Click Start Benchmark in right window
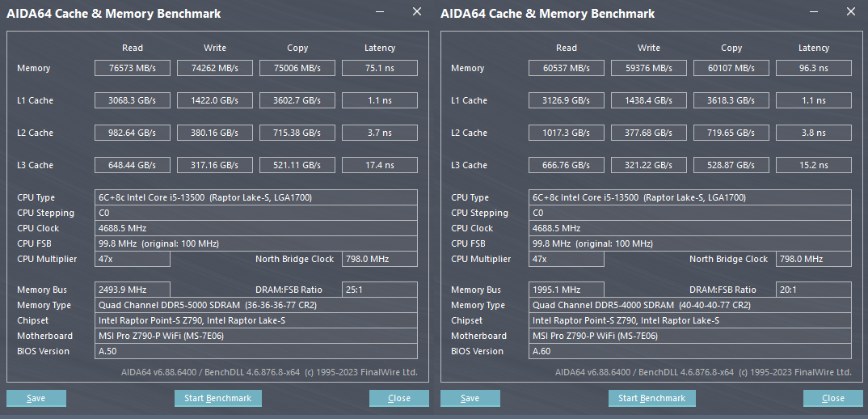868x419 pixels. [652, 398]
